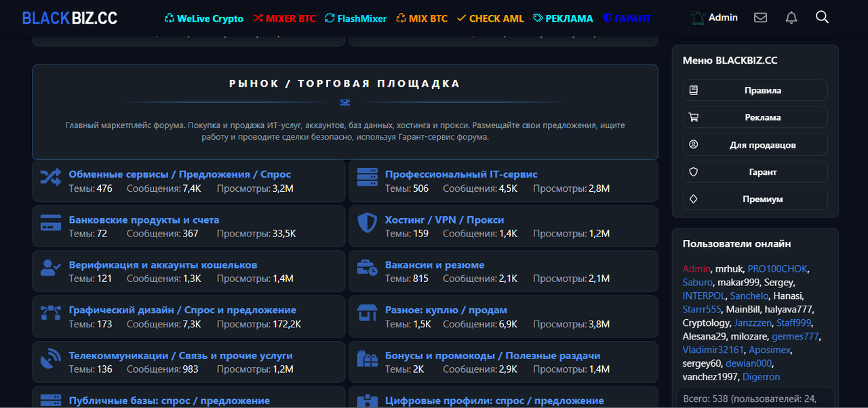Click the Admin username in the header
868x408 pixels.
pos(723,18)
